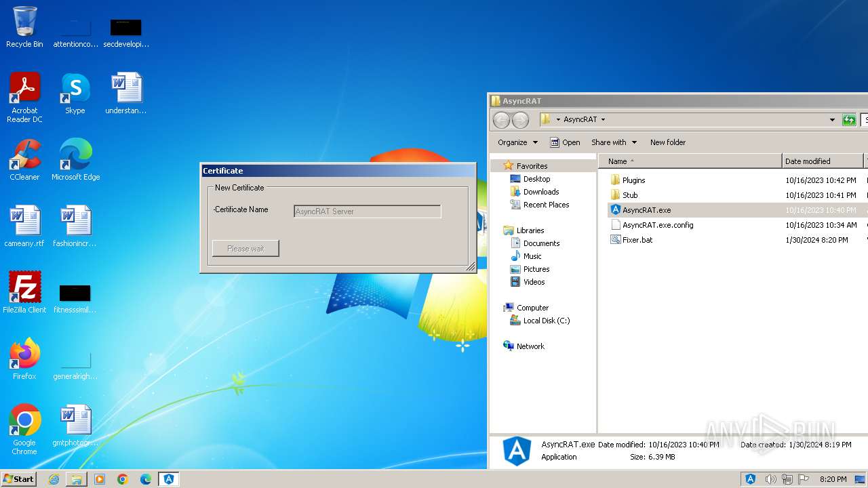Launch Microsoft Edge desktop shortcut
The image size is (868, 488).
coord(75,160)
